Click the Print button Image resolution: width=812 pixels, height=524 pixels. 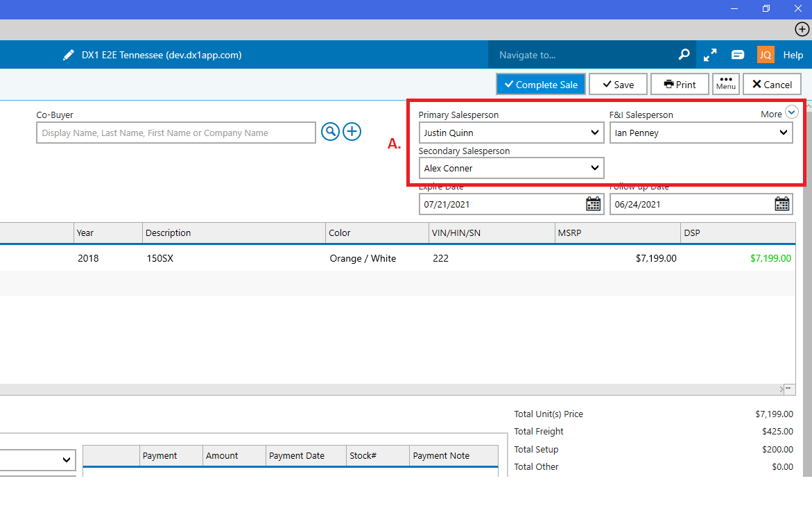pos(680,85)
